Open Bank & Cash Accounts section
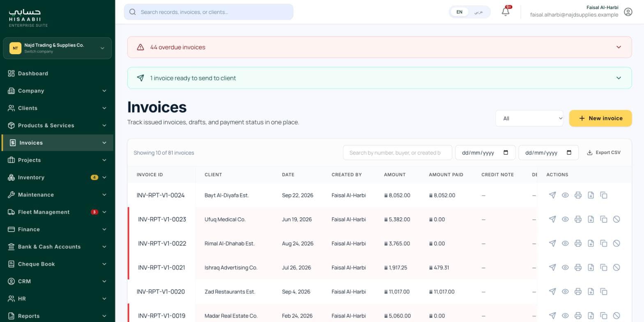 (57, 246)
